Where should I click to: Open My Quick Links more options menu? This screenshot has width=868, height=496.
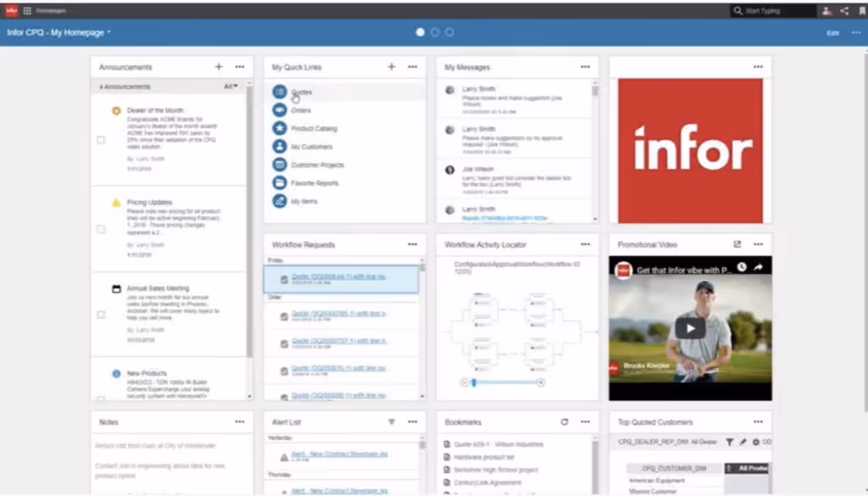click(413, 66)
